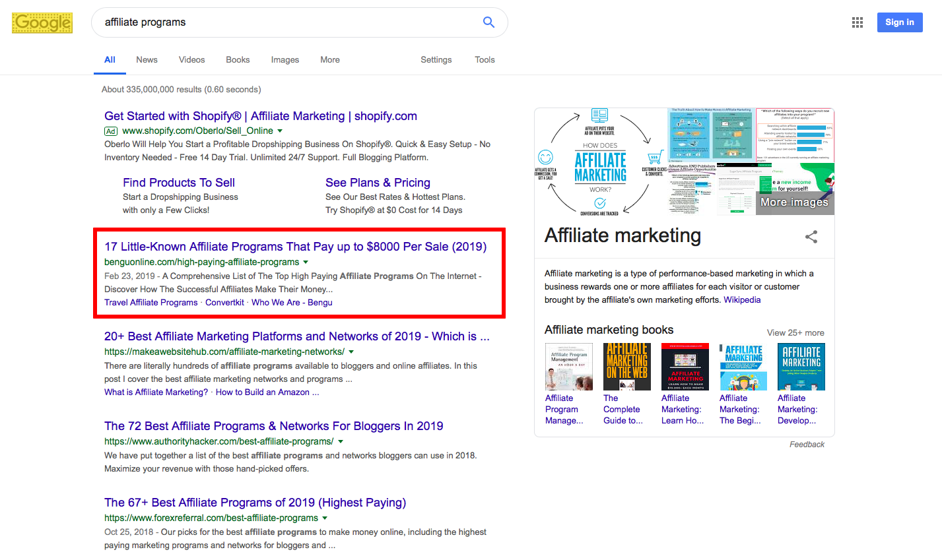Open The 72 Best Affiliate Programs result
Screen dimensions: 942x560
pos(274,426)
